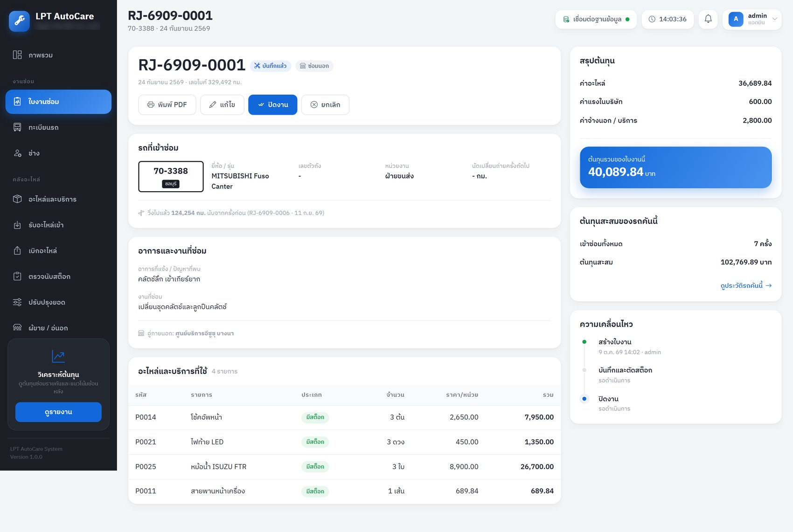Image resolution: width=793 pixels, height=532 pixels.
Task: Click the รับอะไหล่เข้า inbox icon
Action: (x=17, y=225)
